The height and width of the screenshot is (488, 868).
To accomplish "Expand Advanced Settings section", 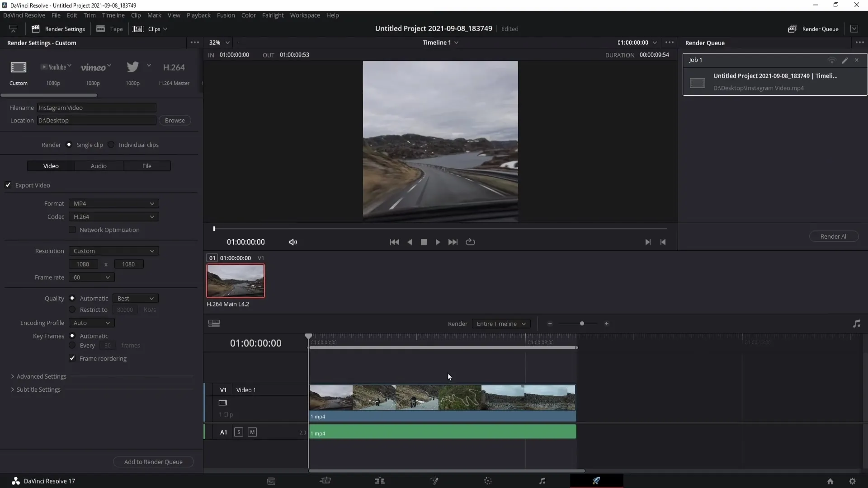I will [x=39, y=376].
